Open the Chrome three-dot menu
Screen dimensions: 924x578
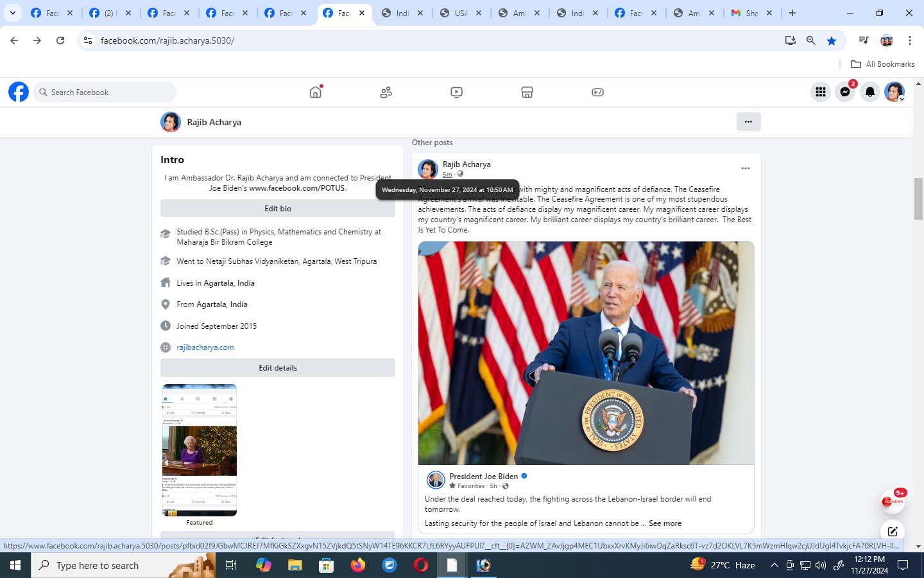tap(910, 40)
